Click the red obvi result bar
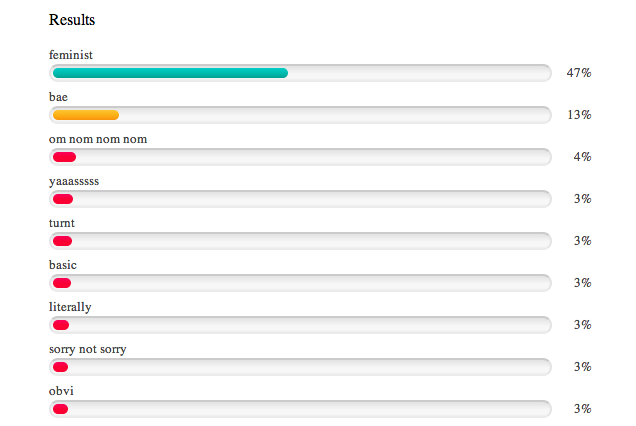Image resolution: width=636 pixels, height=426 pixels. click(60, 409)
